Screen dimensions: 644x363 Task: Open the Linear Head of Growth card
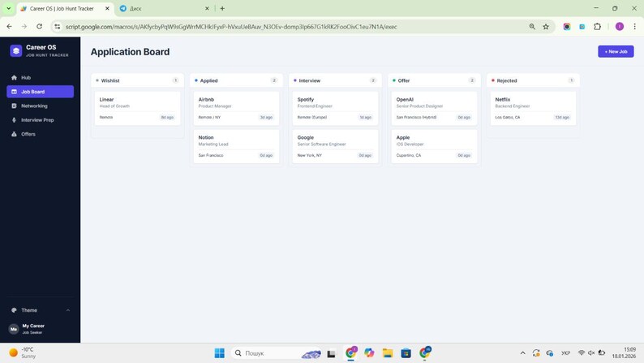pos(138,109)
